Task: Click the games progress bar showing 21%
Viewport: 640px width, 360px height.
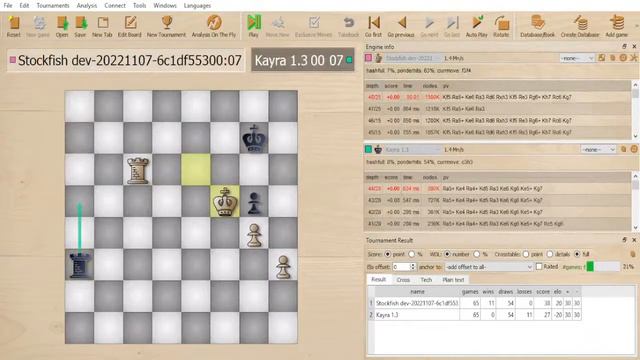Action: 603,267
